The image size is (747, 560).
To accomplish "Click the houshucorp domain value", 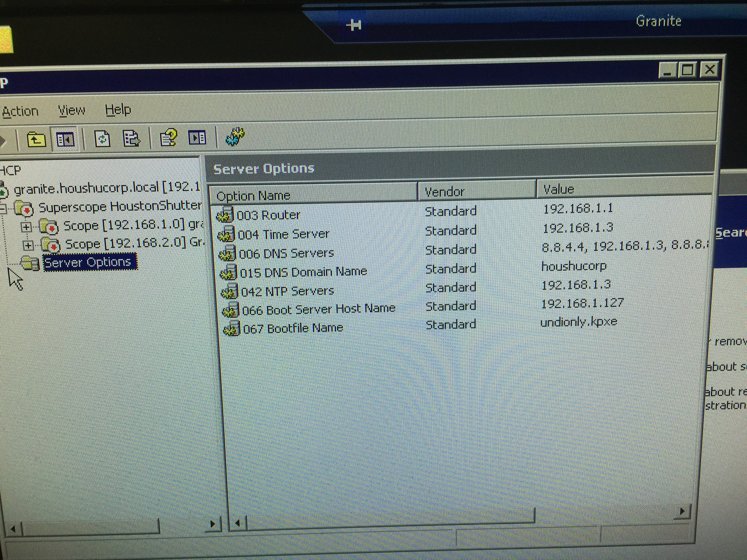I will pyautogui.click(x=574, y=267).
